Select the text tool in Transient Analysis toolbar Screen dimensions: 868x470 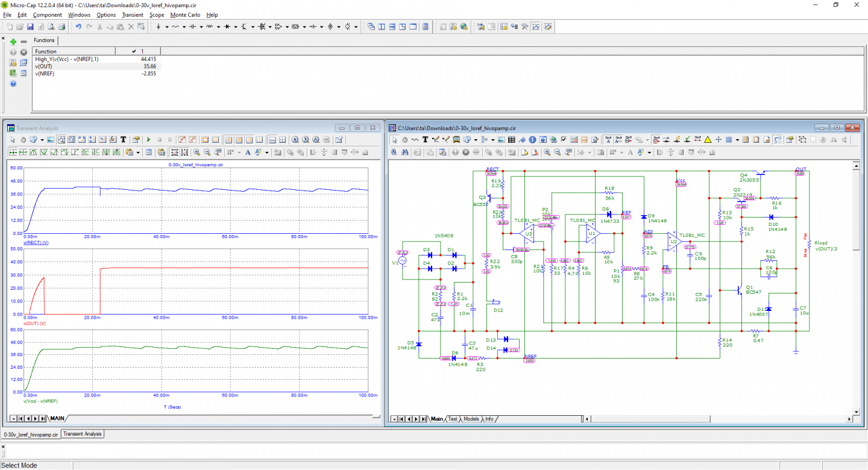tap(123, 139)
